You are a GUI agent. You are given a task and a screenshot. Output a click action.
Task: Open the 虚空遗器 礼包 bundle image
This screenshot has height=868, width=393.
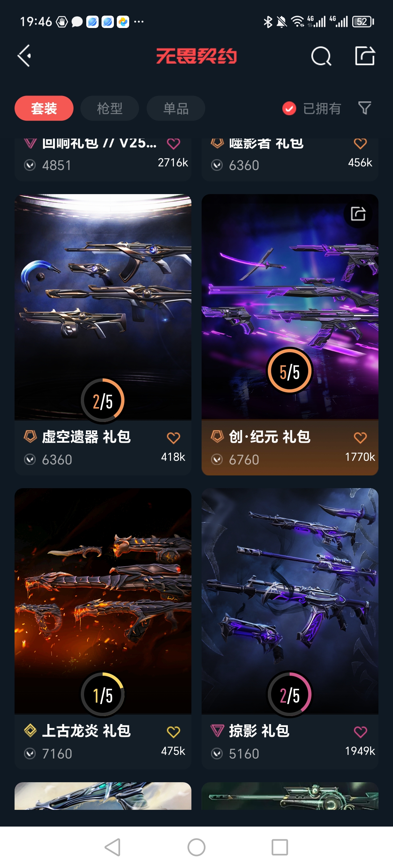[x=103, y=307]
